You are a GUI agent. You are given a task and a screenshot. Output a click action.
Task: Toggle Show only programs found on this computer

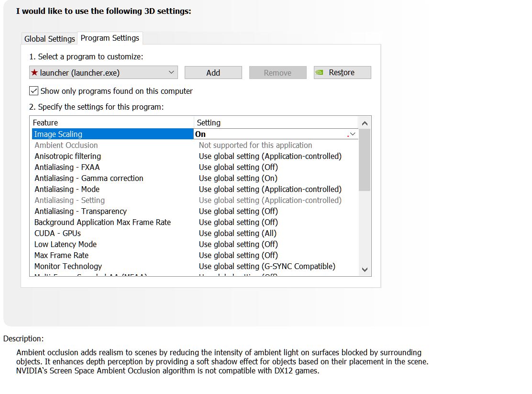[x=33, y=91]
